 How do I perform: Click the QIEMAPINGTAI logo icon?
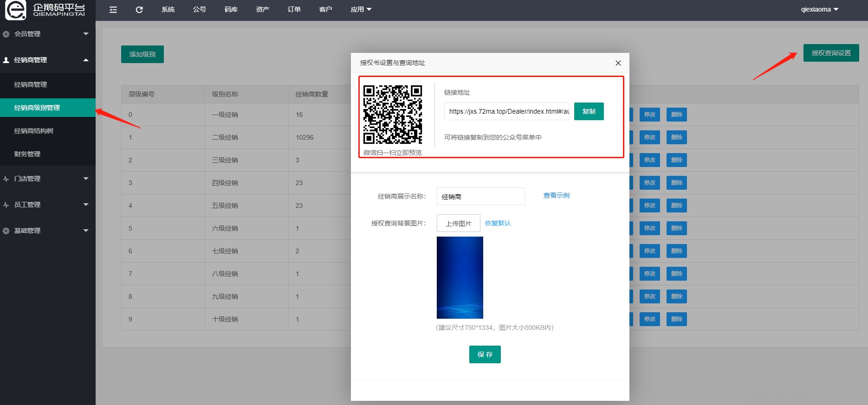(15, 10)
